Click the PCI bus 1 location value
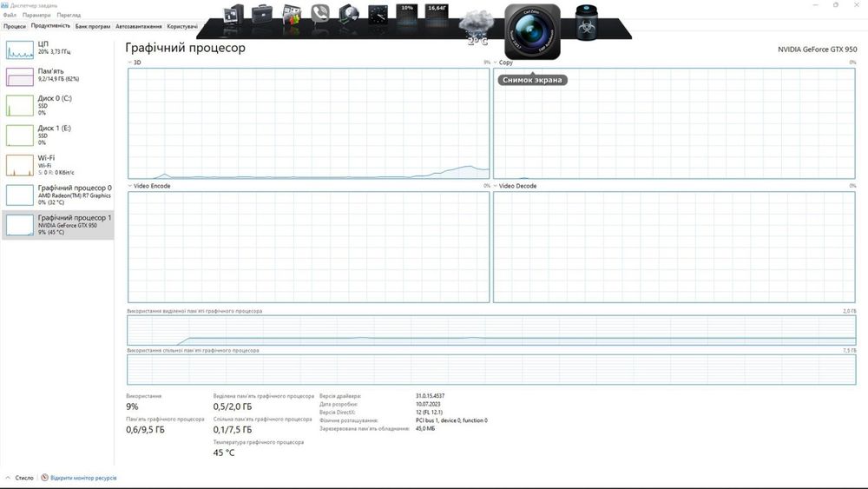This screenshot has height=489, width=868. point(451,420)
